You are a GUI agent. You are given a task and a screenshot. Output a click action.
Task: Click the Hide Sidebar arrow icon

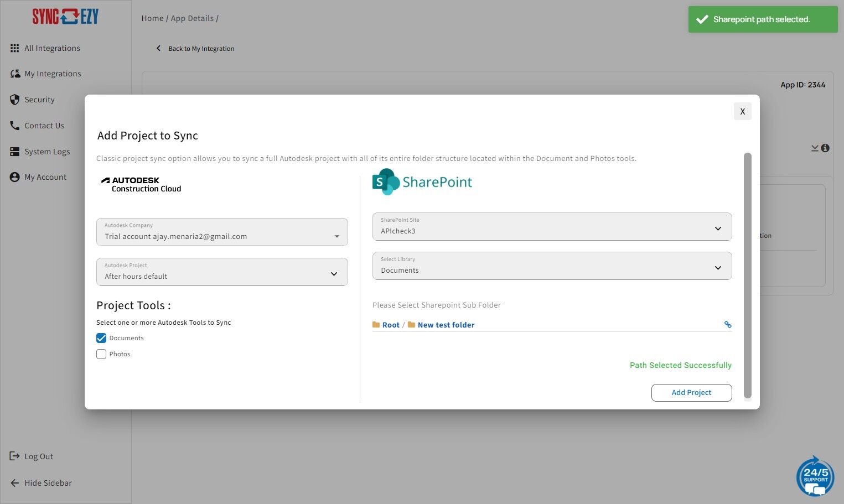(15, 483)
